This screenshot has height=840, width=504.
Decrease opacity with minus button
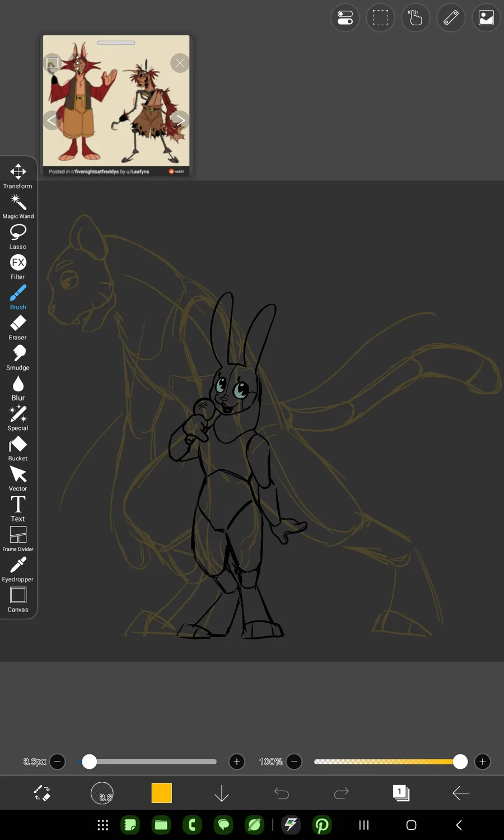pos(294,762)
